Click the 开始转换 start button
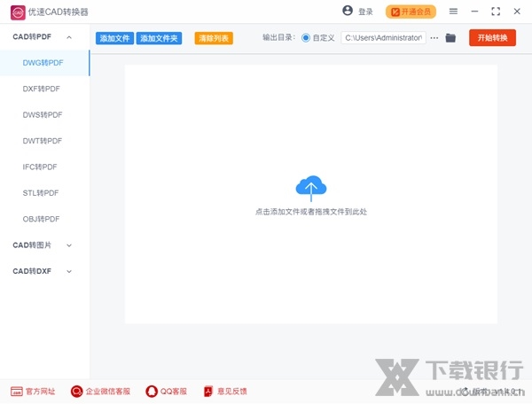 point(493,37)
